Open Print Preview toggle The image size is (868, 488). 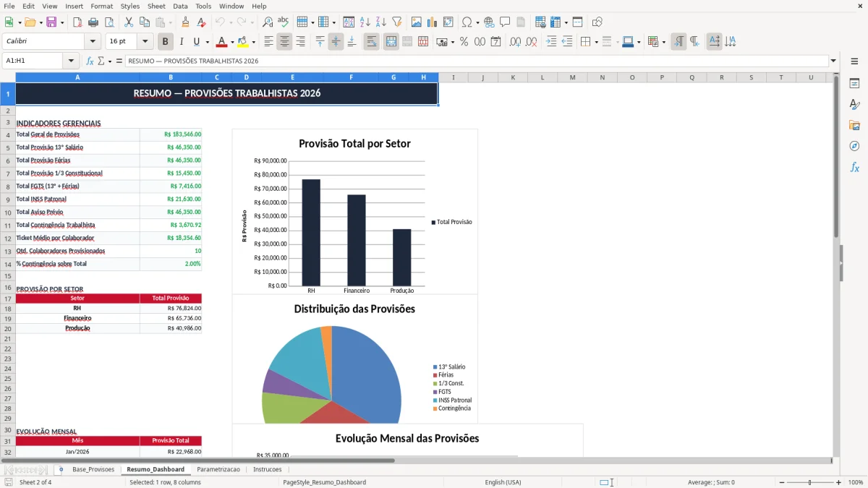pos(109,22)
